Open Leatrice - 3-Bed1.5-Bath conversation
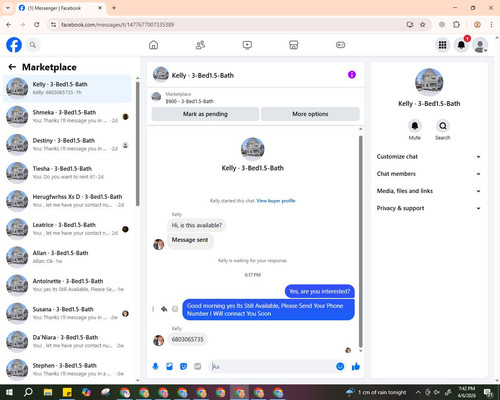This screenshot has width=500, height=400. tap(67, 229)
